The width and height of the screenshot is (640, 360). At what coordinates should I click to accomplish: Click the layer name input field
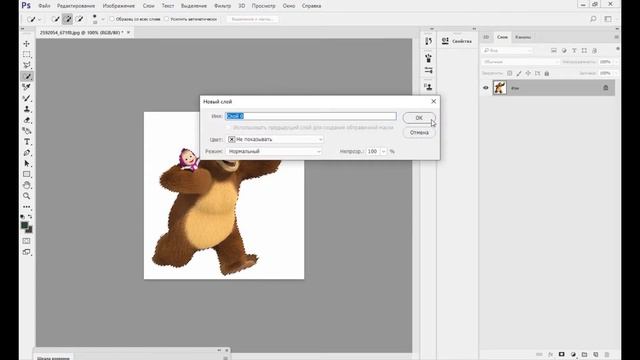click(x=311, y=116)
